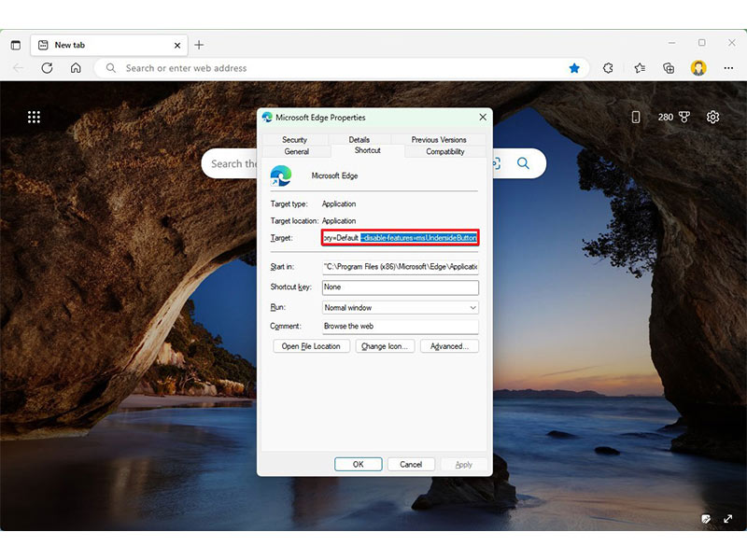Open the tab actions menu icon
Image resolution: width=747 pixels, height=560 pixels.
click(16, 45)
